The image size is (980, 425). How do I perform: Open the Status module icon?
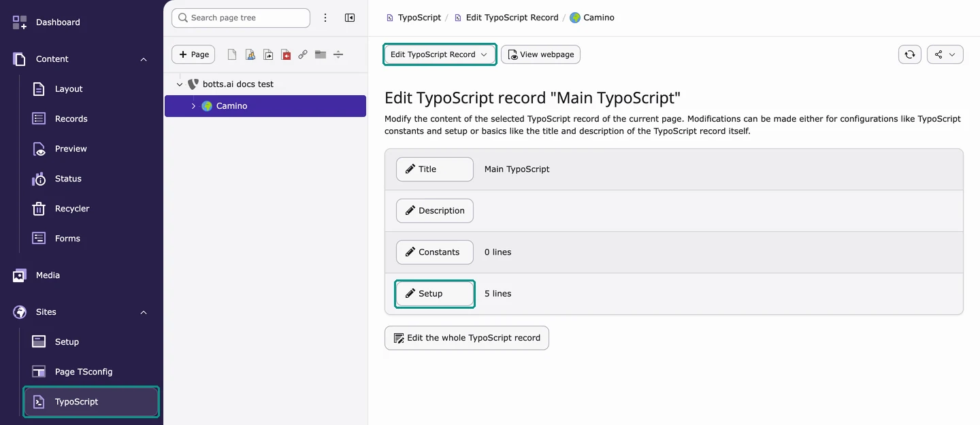tap(39, 179)
